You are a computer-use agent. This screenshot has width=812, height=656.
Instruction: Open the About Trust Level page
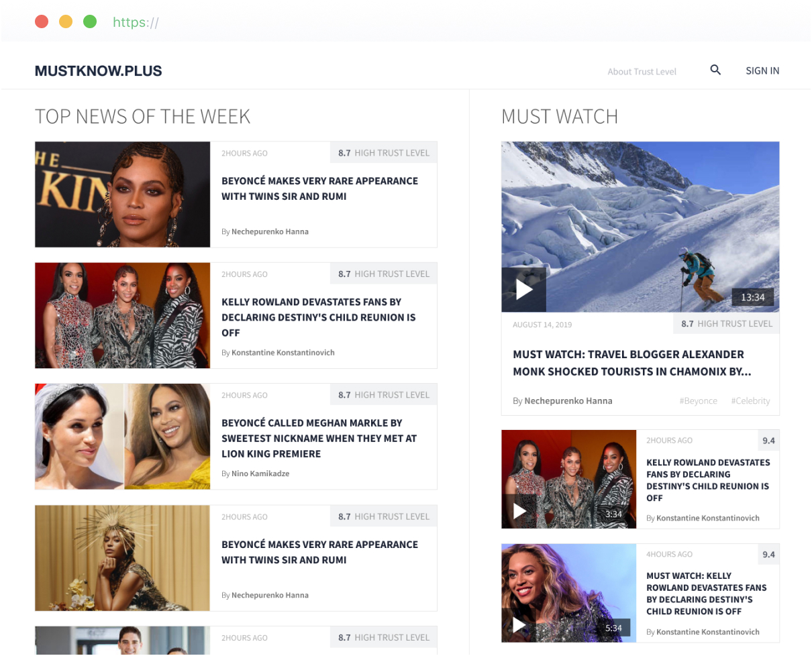tap(642, 71)
